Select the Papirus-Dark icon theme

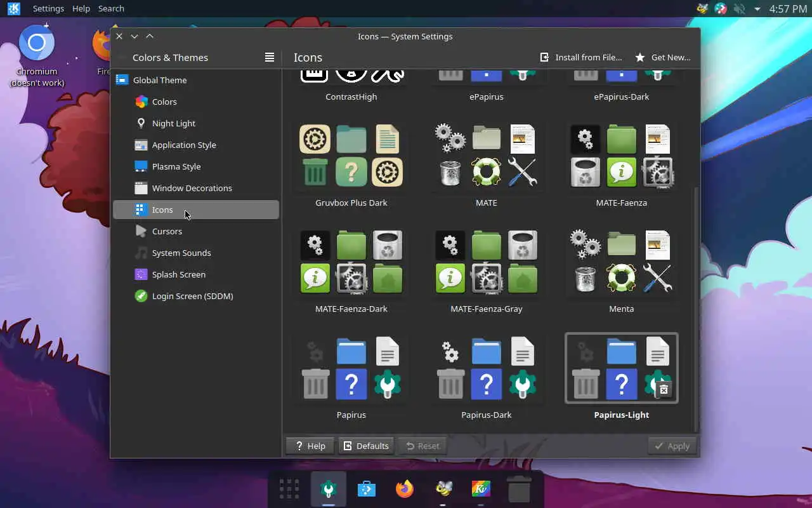click(x=486, y=377)
